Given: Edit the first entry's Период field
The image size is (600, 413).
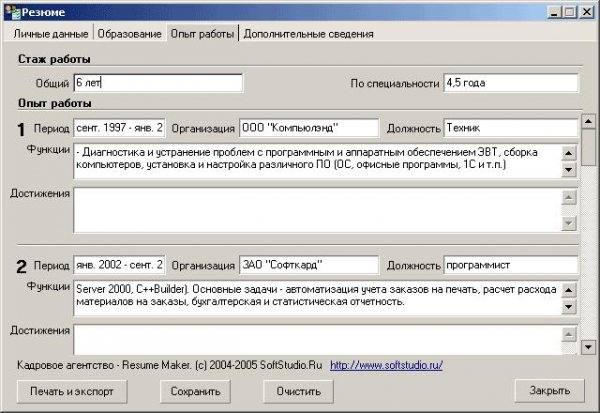Looking at the screenshot, I should (120, 129).
